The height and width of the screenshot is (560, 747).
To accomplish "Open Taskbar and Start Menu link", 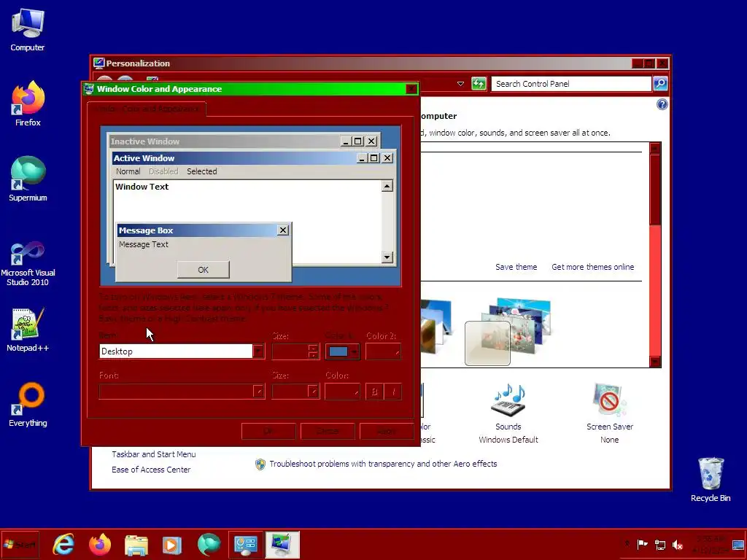I will pyautogui.click(x=153, y=454).
